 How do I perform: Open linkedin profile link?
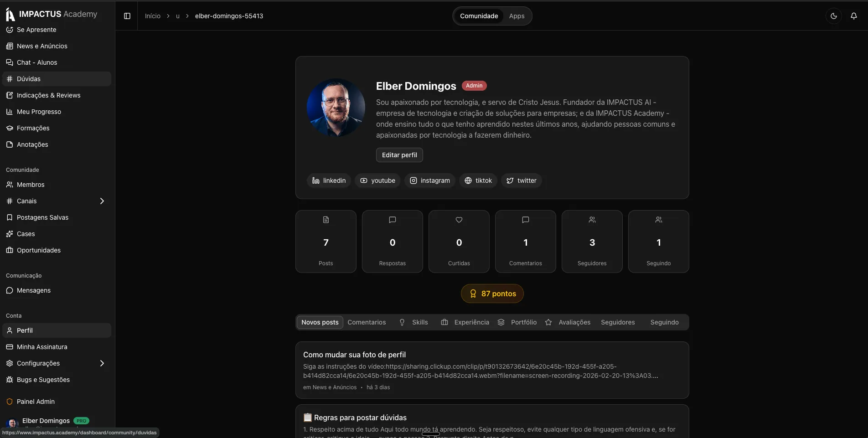coord(329,180)
